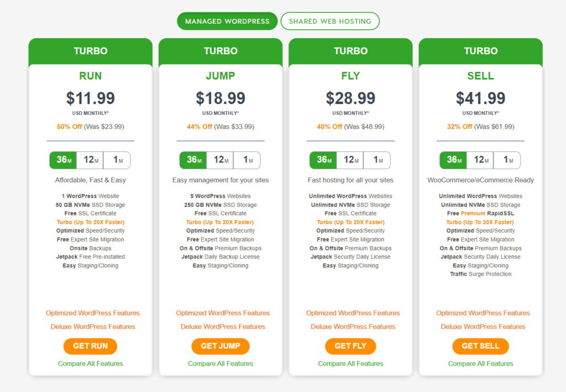The height and width of the screenshot is (392, 566).
Task: Click the GET FLY button
Action: 350,346
